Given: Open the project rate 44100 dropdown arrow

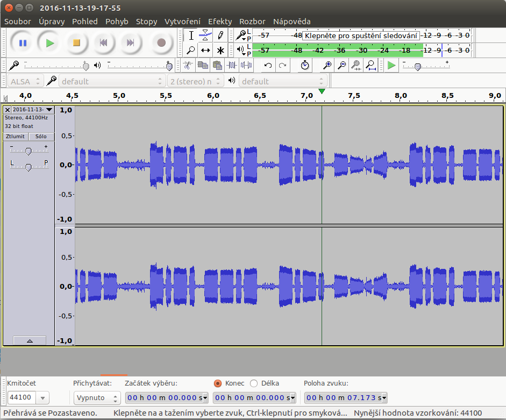Looking at the screenshot, I should click(43, 398).
